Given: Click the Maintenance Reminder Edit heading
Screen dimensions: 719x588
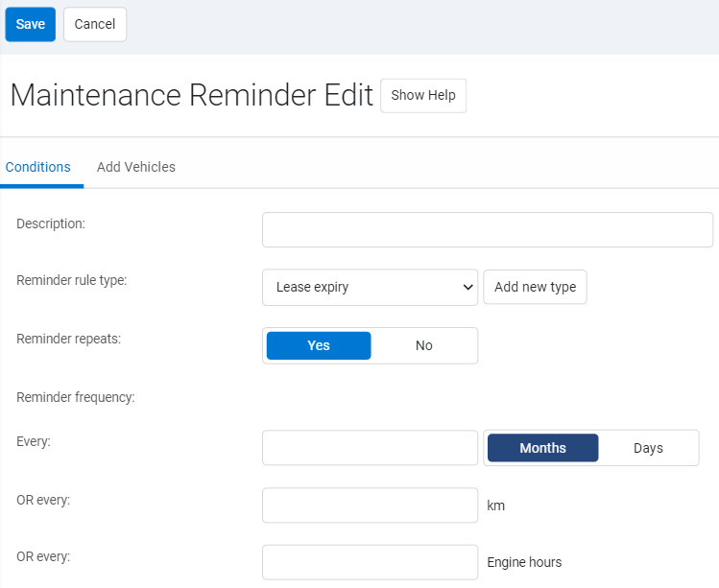Looking at the screenshot, I should [191, 96].
